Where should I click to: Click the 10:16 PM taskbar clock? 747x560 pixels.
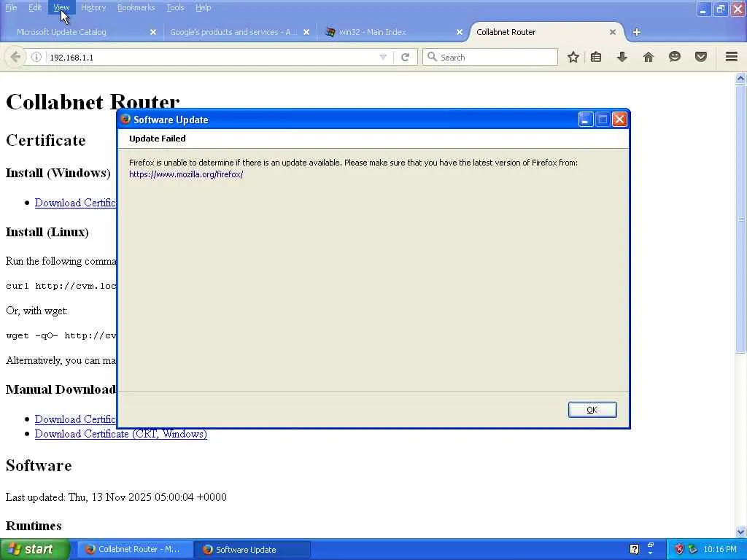pos(720,549)
